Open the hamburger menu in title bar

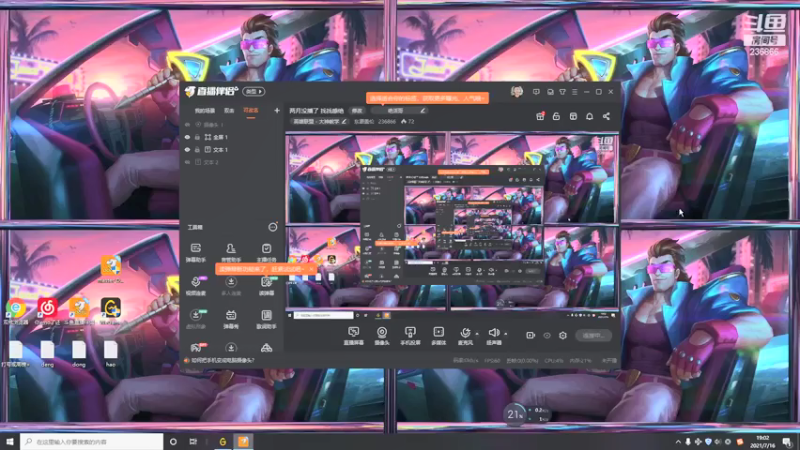pyautogui.click(x=574, y=92)
